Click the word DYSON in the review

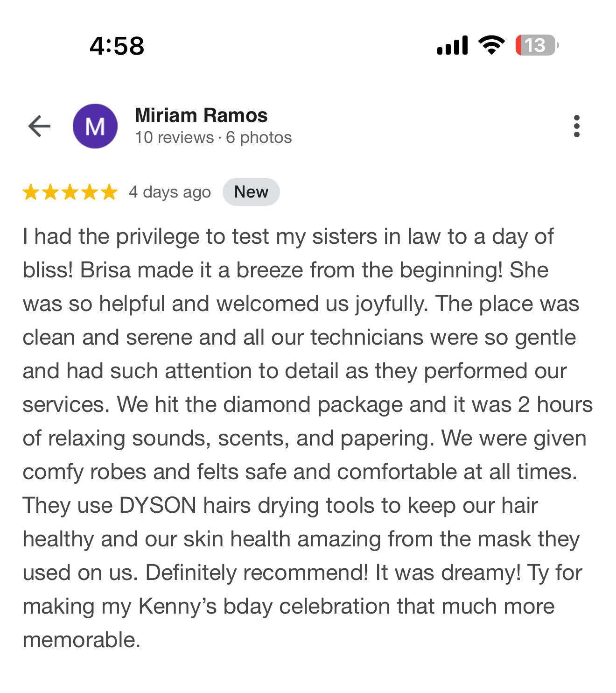coord(158,505)
